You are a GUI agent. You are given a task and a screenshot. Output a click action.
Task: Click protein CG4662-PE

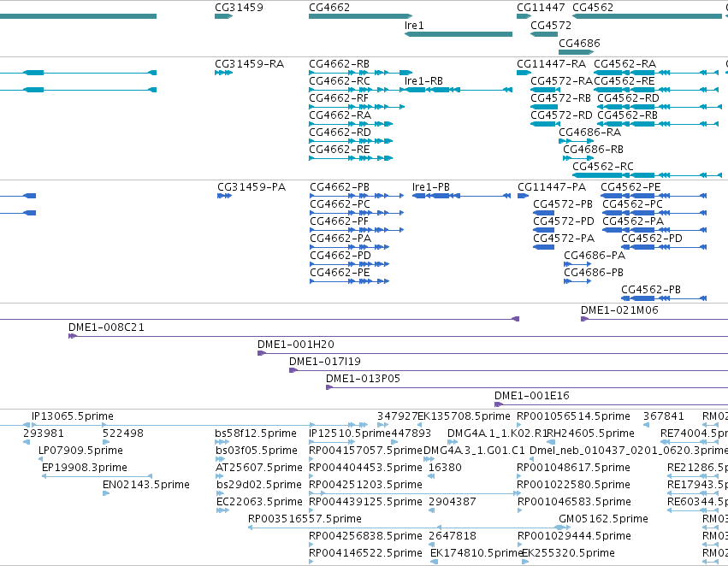[x=340, y=274]
